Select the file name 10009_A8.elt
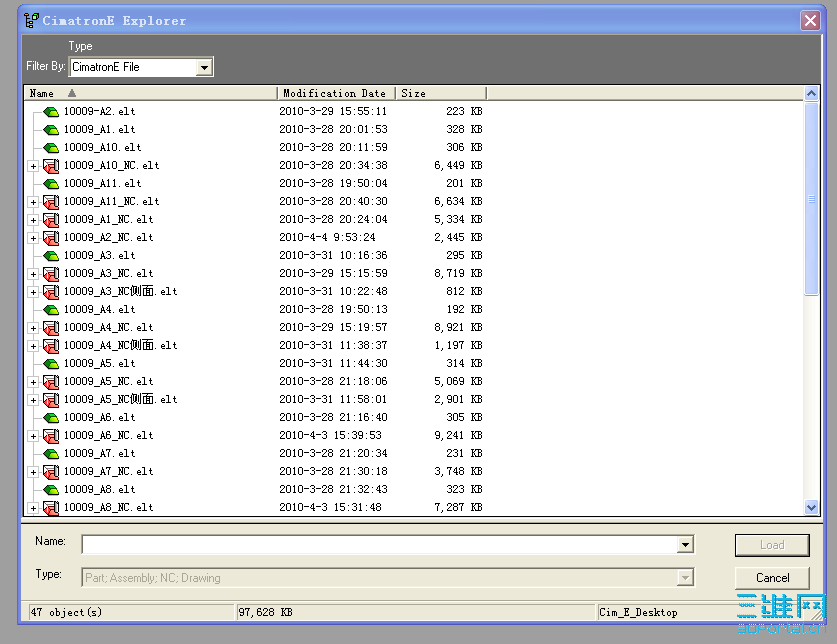837x644 pixels. (x=99, y=490)
